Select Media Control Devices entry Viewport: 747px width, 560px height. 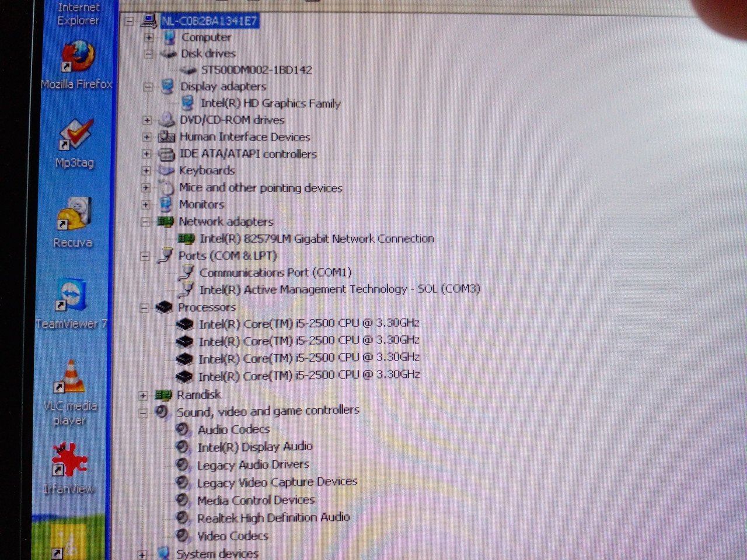point(256,501)
